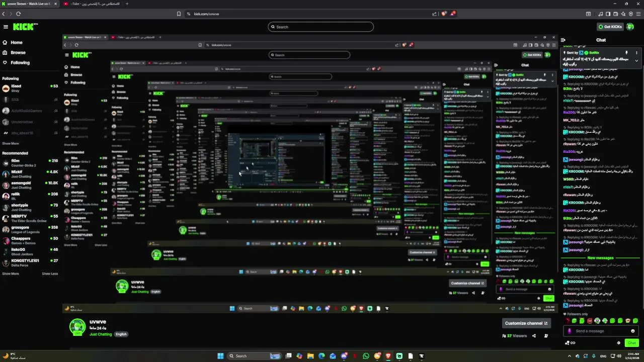Open recommended channel Mizkif
This screenshot has width=644, height=362.
click(x=29, y=174)
